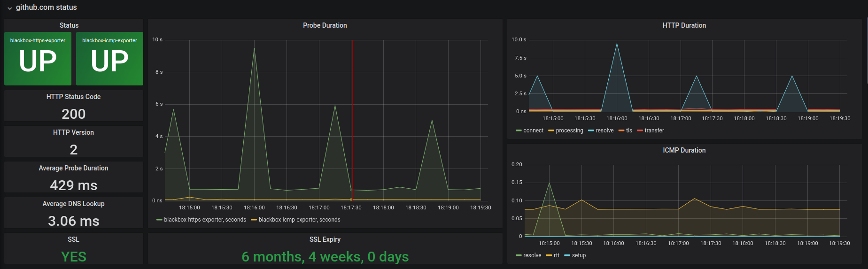Toggle the tls series in HTTP Duration legend

coord(629,131)
